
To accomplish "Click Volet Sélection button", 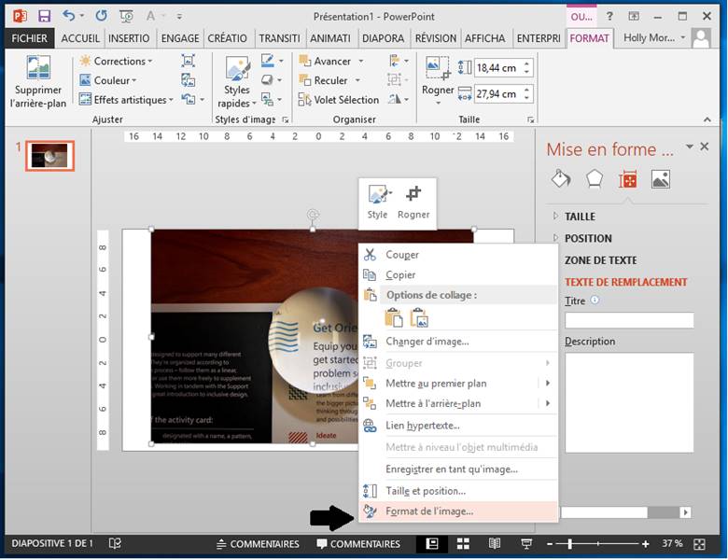I will coord(339,100).
